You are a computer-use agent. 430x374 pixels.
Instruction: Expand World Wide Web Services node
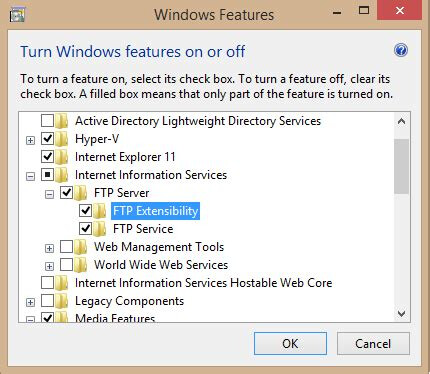pyautogui.click(x=49, y=266)
